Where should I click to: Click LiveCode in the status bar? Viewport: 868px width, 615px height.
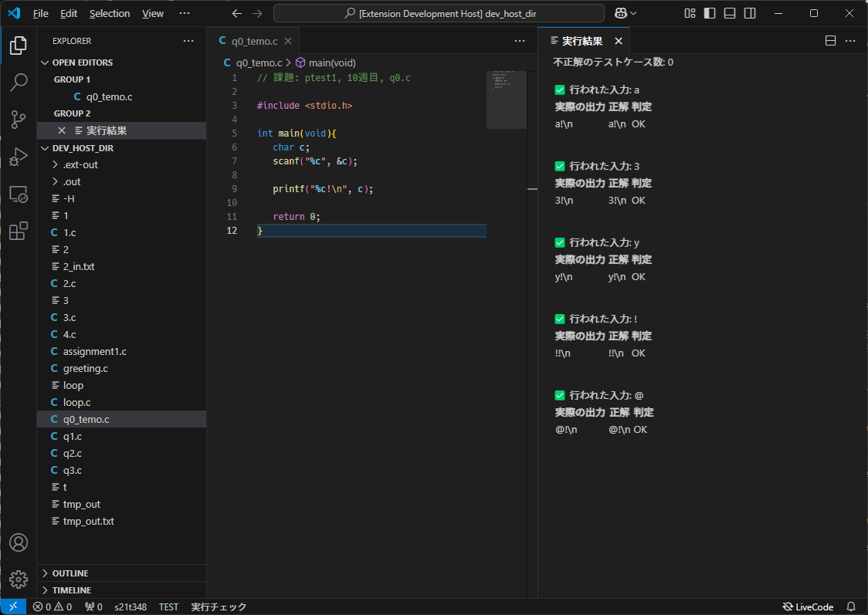coord(808,607)
